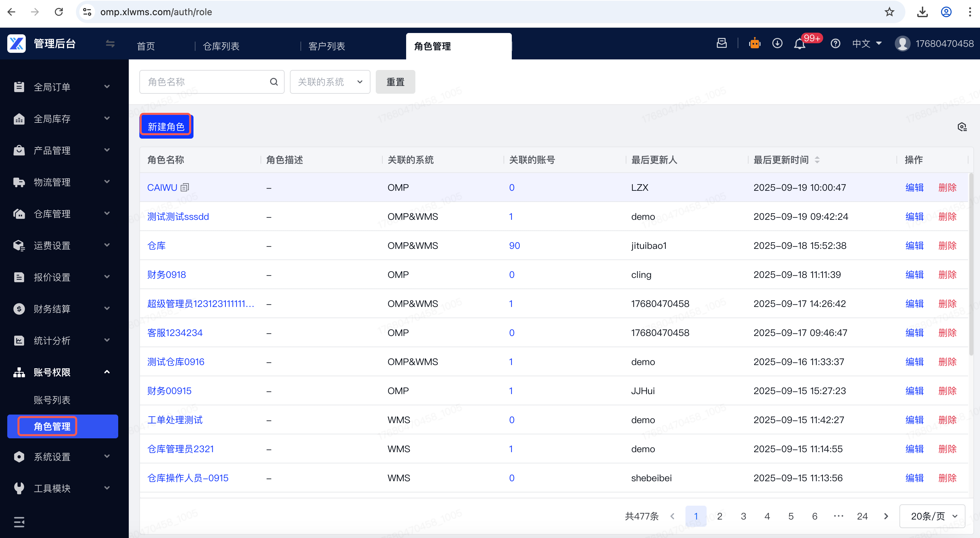Click the search magnifier in role name field
980x538 pixels.
tap(273, 82)
